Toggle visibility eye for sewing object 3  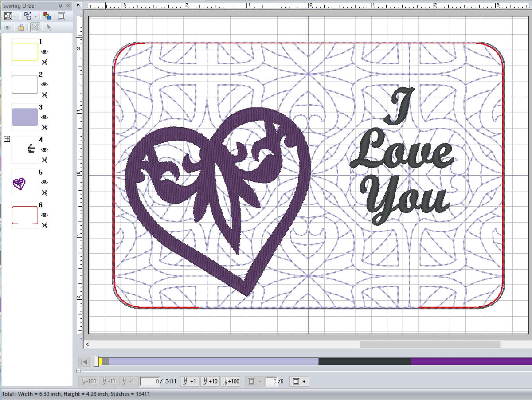click(x=44, y=117)
